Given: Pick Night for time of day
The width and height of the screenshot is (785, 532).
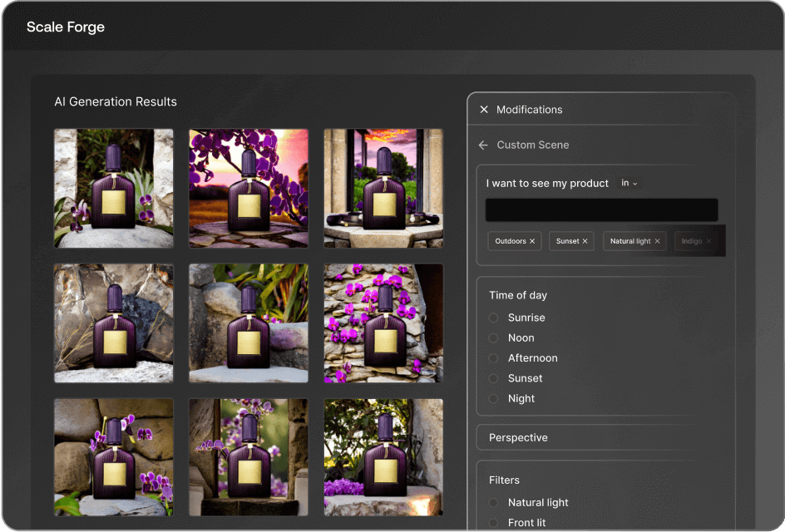Looking at the screenshot, I should click(493, 399).
